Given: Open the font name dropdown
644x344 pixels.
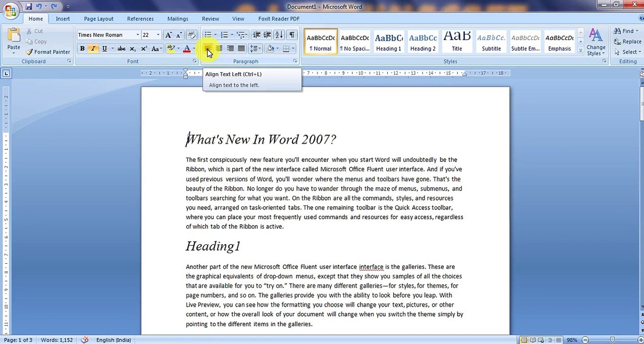Looking at the screenshot, I should (138, 35).
